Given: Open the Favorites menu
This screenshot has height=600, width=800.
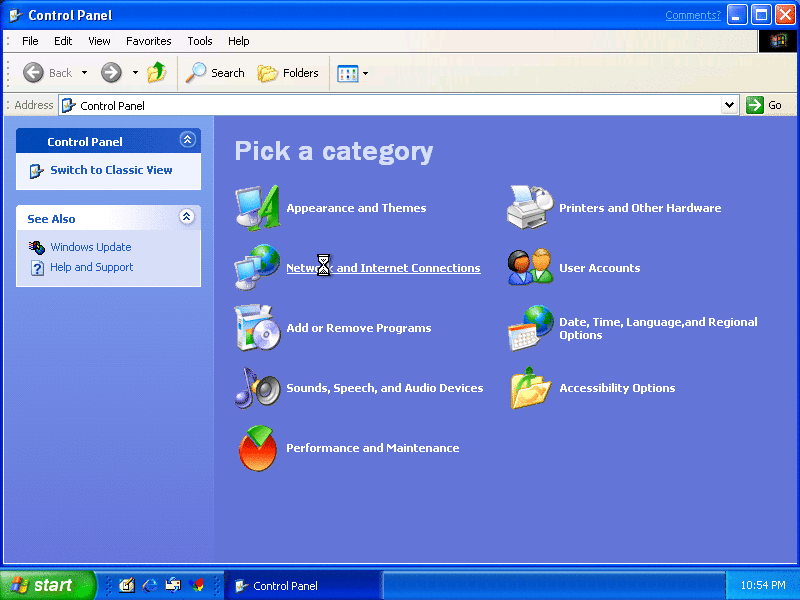Looking at the screenshot, I should pyautogui.click(x=148, y=41).
